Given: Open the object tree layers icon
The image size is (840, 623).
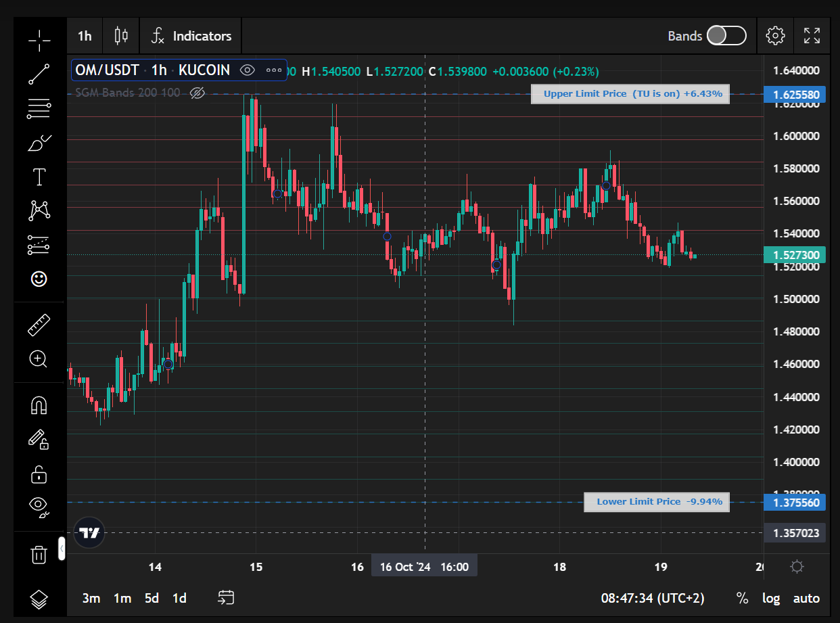Looking at the screenshot, I should [39, 599].
